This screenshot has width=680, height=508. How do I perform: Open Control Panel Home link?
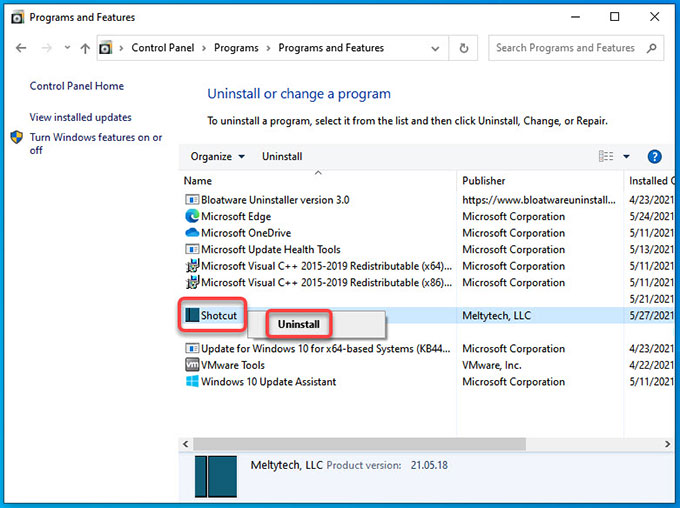[77, 86]
